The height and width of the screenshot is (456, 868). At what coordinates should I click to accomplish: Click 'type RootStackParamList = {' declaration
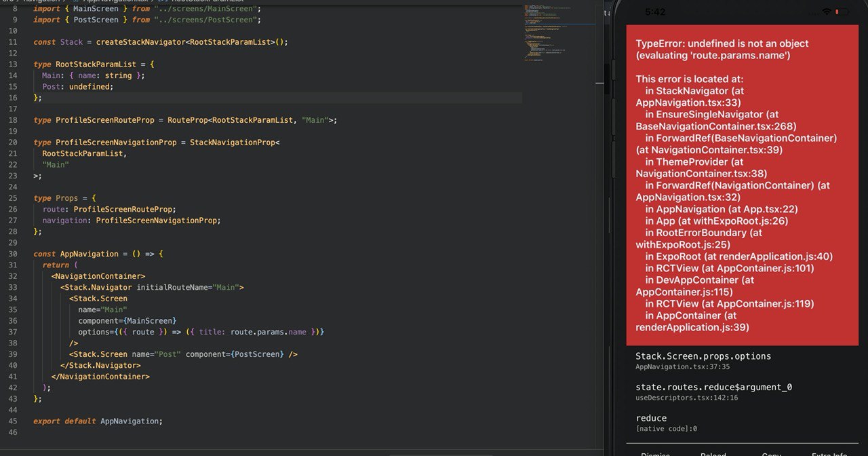coord(94,64)
